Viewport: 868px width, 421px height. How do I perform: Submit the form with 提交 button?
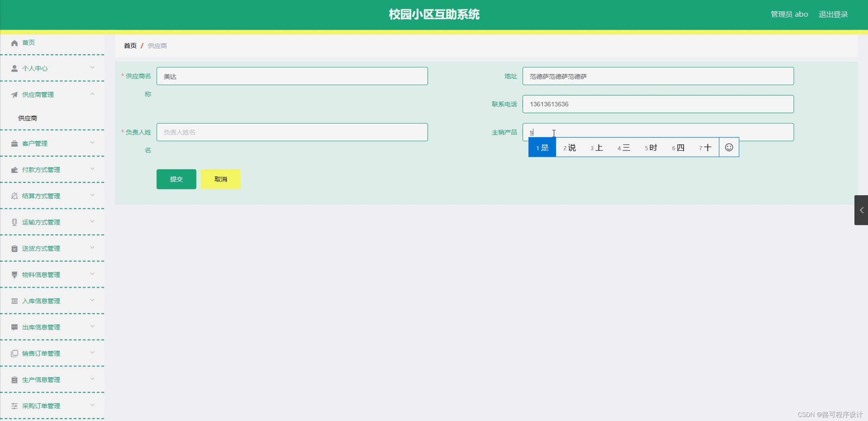(176, 179)
